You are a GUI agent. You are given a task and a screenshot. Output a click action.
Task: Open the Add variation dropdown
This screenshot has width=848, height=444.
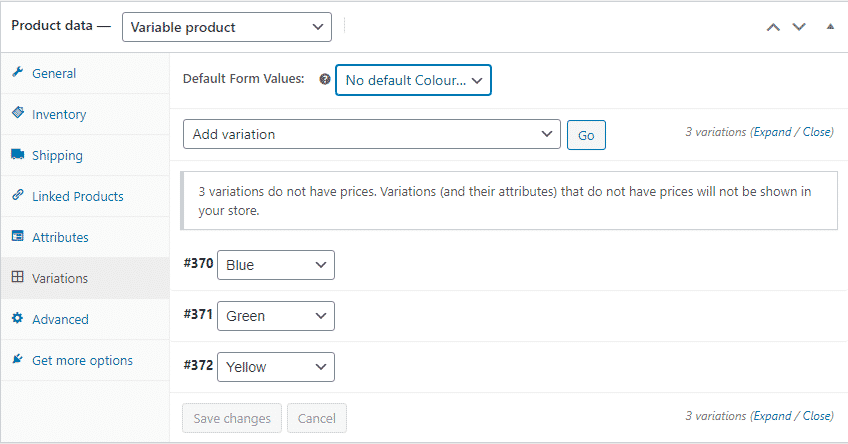click(x=372, y=134)
